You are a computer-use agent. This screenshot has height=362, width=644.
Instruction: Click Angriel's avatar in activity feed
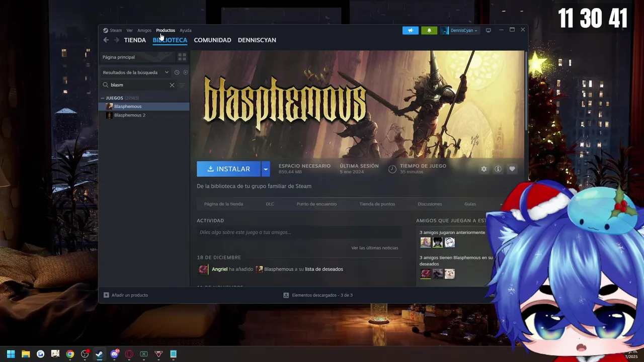coord(203,269)
